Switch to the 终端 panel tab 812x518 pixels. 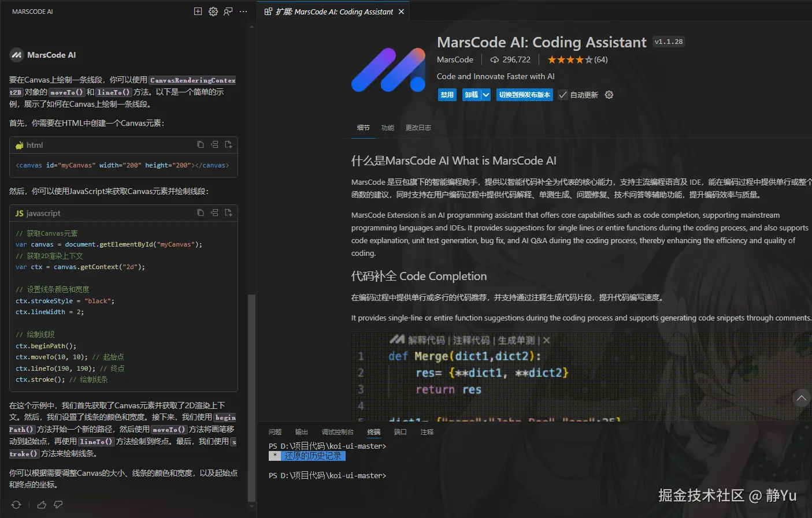pos(374,432)
